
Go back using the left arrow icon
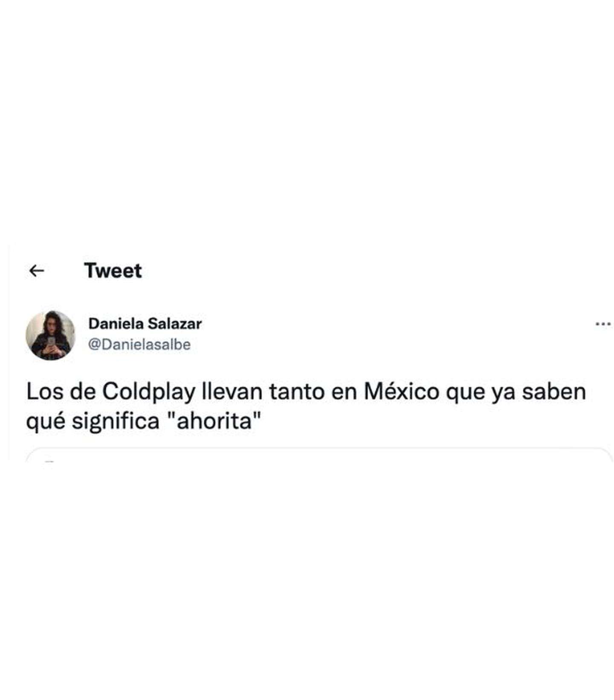tap(37, 271)
